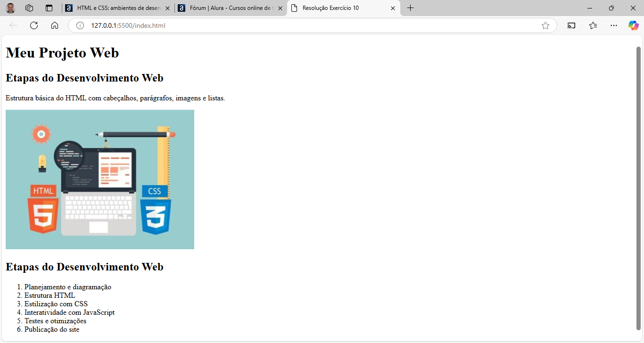
Task: Open the tab actions menu icon
Action: 49,8
